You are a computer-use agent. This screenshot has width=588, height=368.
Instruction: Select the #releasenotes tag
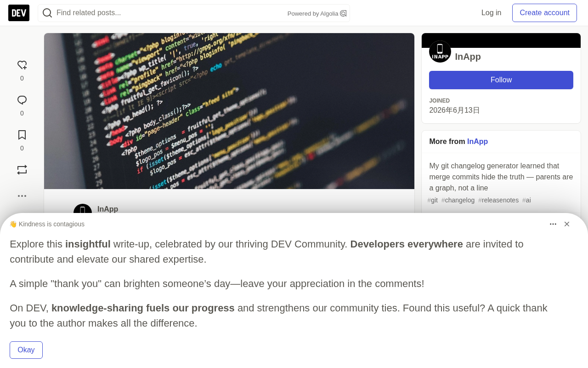click(498, 200)
